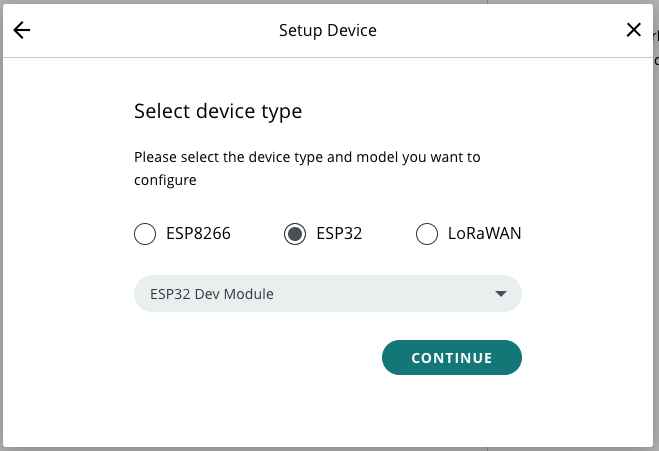Click the blank area left of CONTINUE
This screenshot has height=451, width=659.
250,357
